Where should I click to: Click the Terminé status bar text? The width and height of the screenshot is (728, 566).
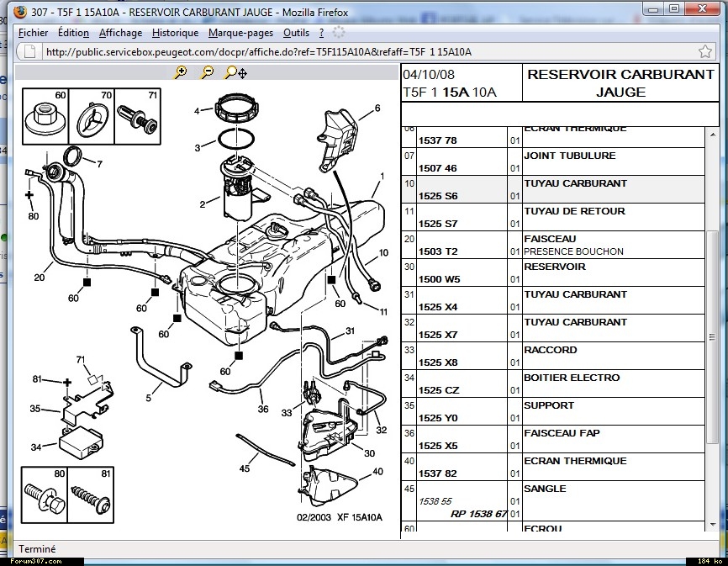click(37, 549)
